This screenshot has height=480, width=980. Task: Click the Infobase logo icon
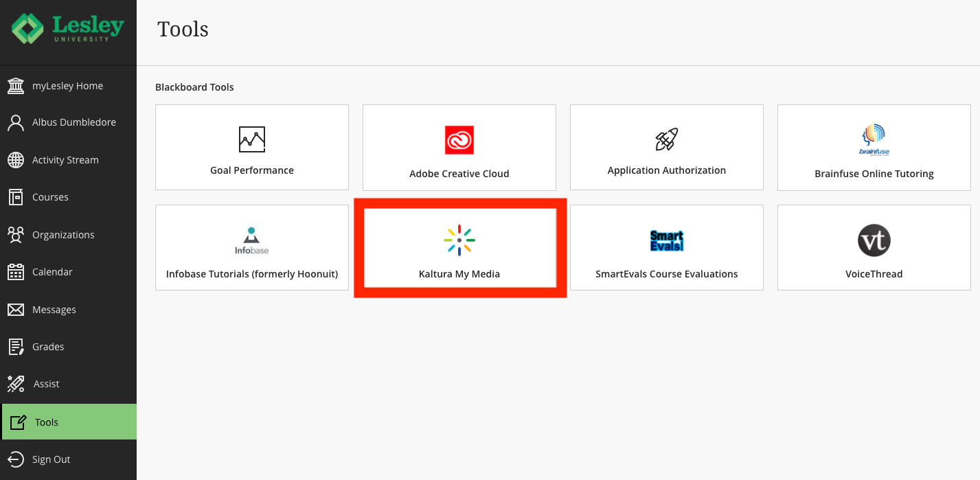[x=252, y=241]
